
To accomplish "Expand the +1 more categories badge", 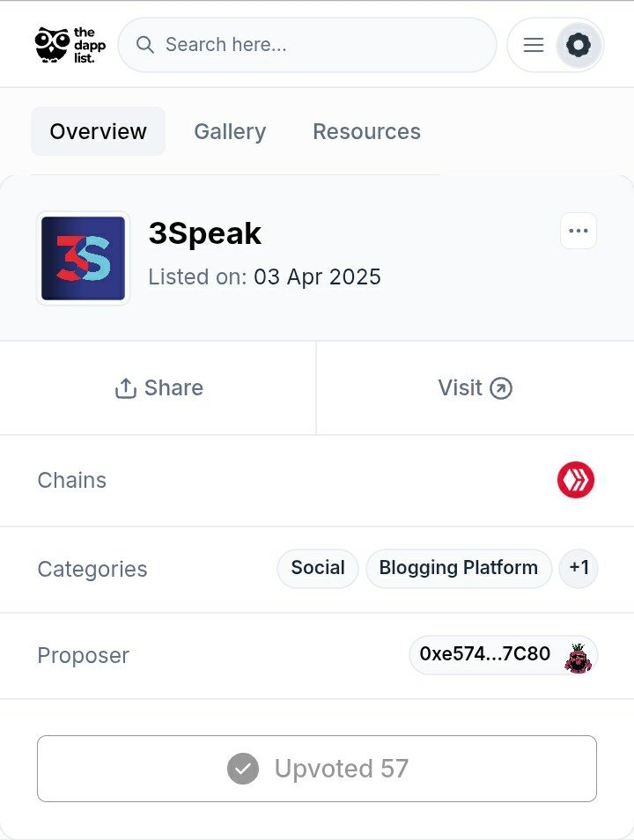I will 579,568.
